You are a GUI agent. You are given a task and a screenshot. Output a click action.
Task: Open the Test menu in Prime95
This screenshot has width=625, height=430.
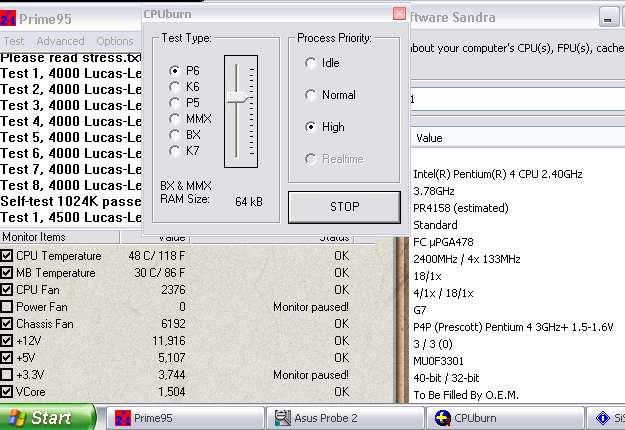14,41
